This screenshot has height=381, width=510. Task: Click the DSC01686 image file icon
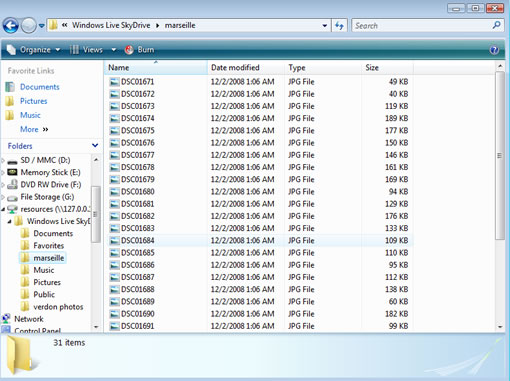pyautogui.click(x=114, y=265)
